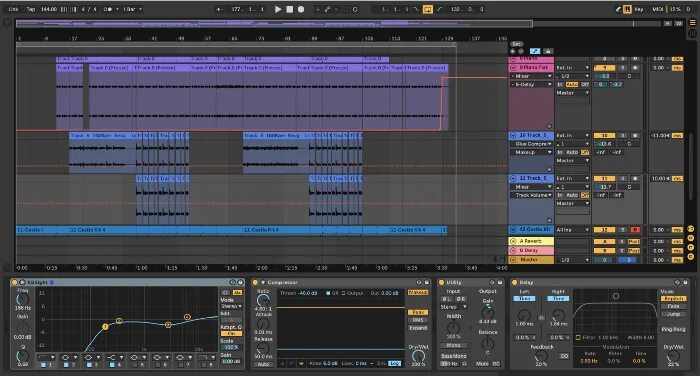Click the Compressor Dry/Wet knob

(x=418, y=356)
